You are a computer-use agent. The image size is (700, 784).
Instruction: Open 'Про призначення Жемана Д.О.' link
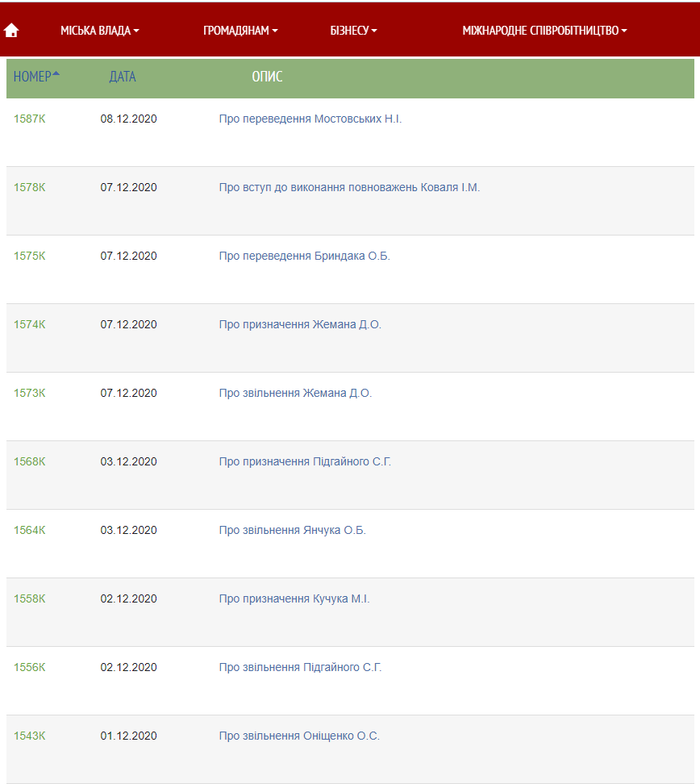click(300, 324)
